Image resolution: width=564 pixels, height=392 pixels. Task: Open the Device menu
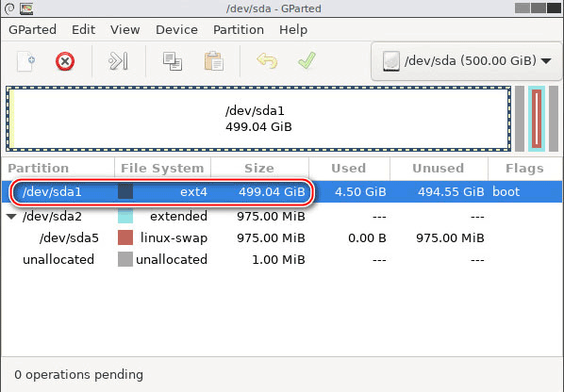click(176, 29)
